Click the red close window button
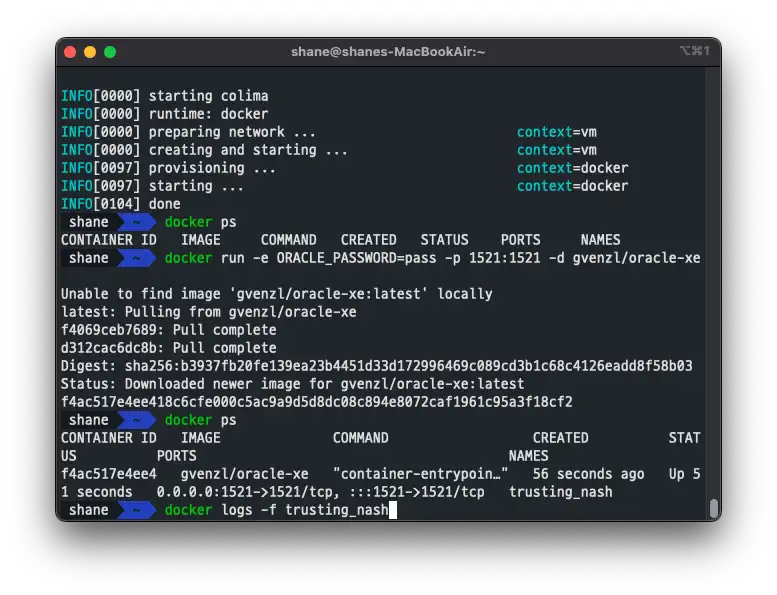 coord(70,52)
